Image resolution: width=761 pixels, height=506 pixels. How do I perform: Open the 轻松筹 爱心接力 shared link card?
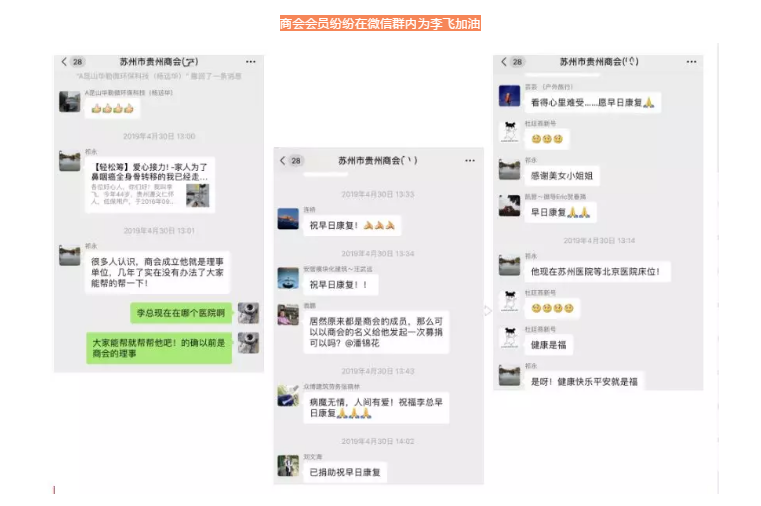pyautogui.click(x=150, y=185)
